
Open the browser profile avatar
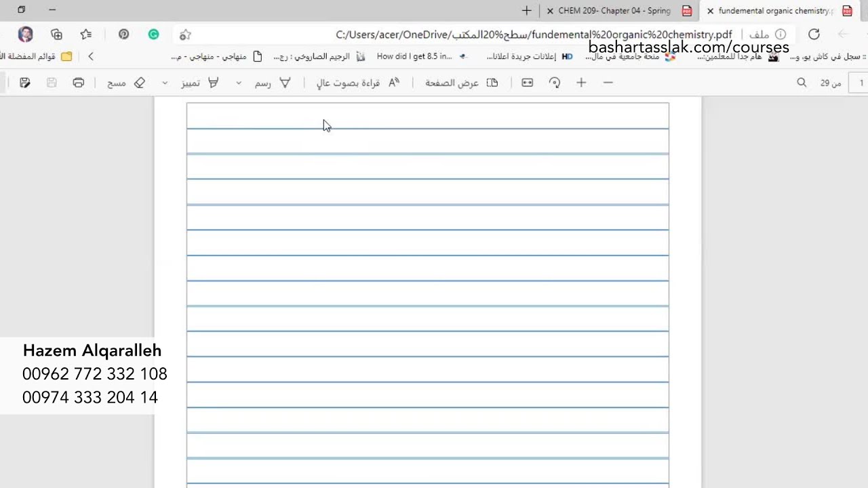25,35
